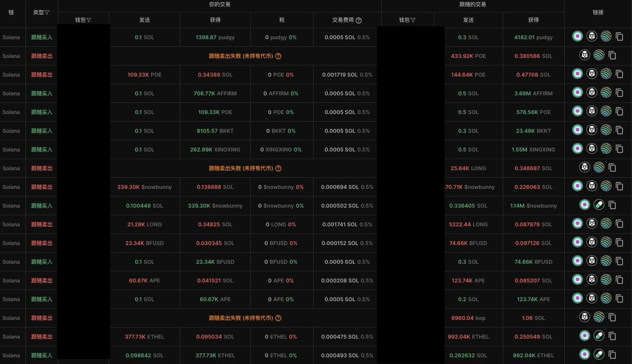Viewport: 632px width, 364px height.
Task: Click striped globe icon in 23.48K BKKT row
Action: point(606,130)
